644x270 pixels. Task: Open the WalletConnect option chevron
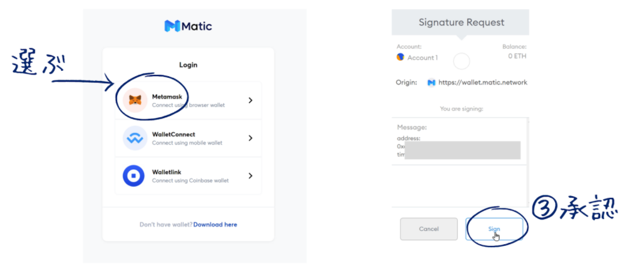250,139
